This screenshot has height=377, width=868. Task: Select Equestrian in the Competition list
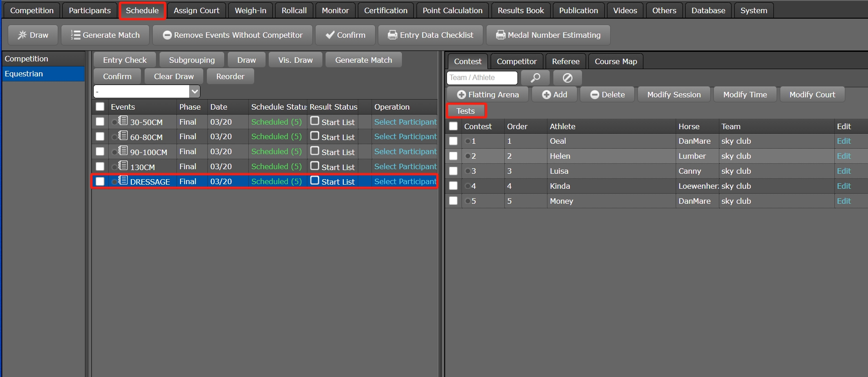tap(43, 74)
